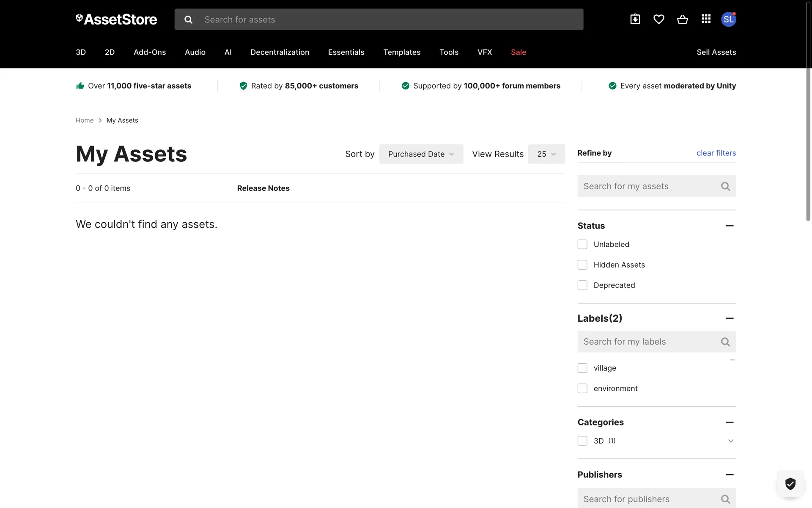This screenshot has width=812, height=508.
Task: Open the SL user profile avatar
Action: point(728,19)
